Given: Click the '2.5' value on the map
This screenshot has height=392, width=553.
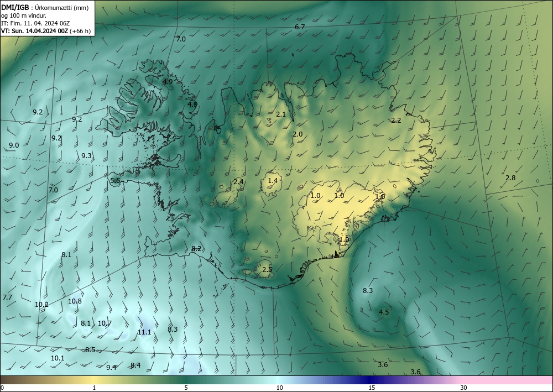Looking at the screenshot, I should 267,270.
